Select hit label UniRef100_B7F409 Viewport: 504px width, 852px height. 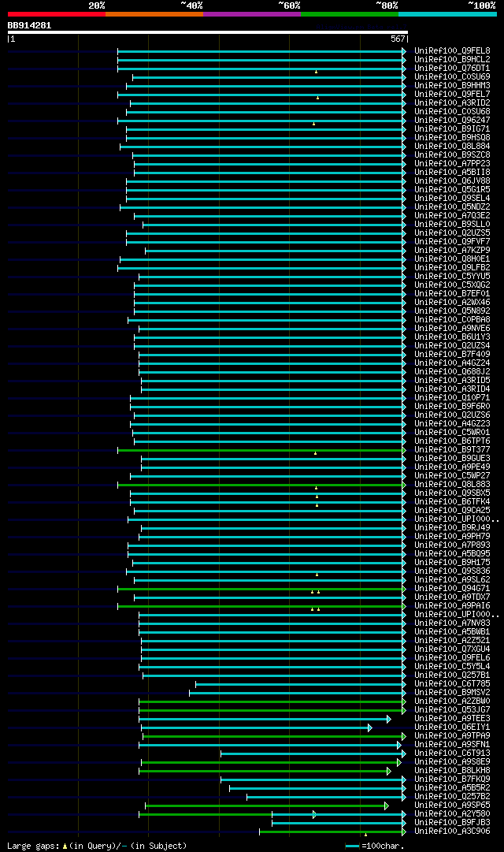tap(452, 354)
